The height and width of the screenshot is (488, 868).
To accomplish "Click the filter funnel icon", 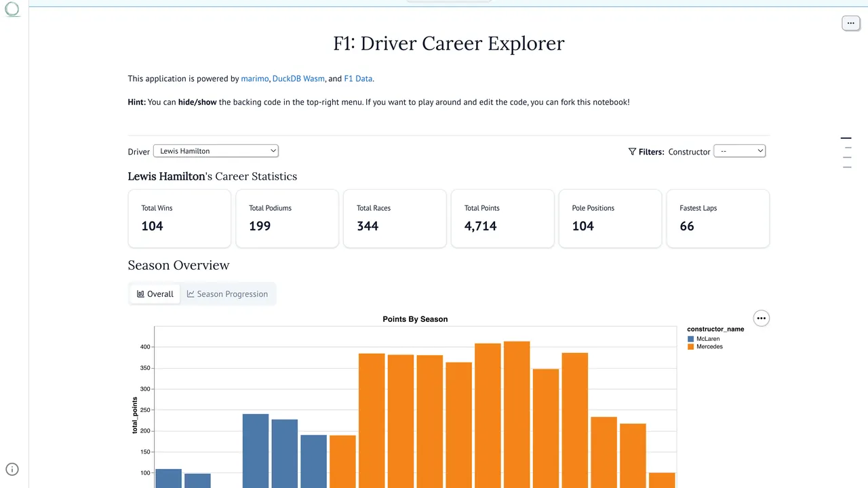I will pyautogui.click(x=632, y=152).
